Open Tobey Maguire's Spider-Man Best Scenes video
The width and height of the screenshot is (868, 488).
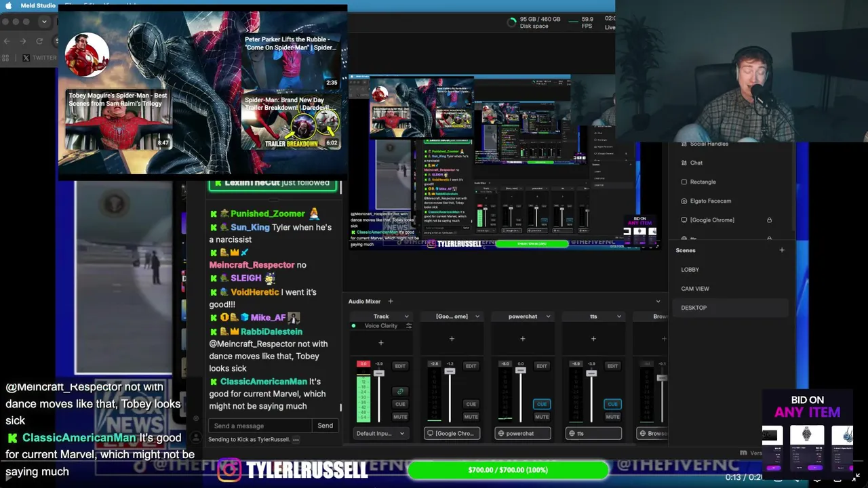118,120
